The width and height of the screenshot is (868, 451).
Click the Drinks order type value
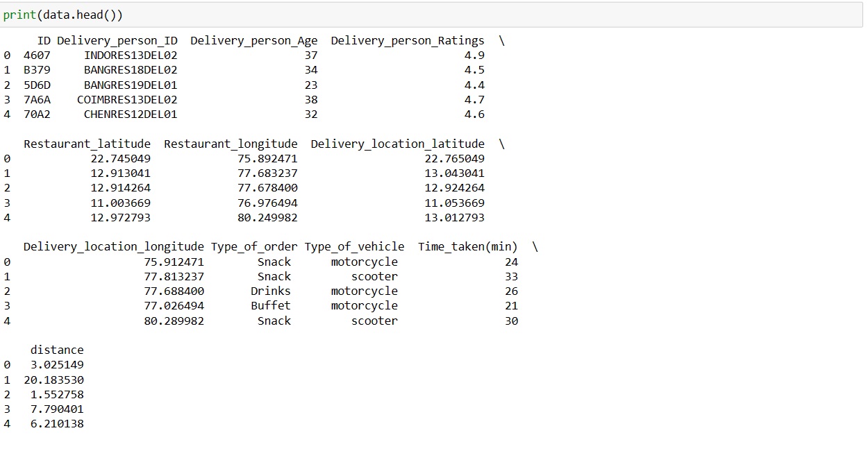tap(271, 291)
